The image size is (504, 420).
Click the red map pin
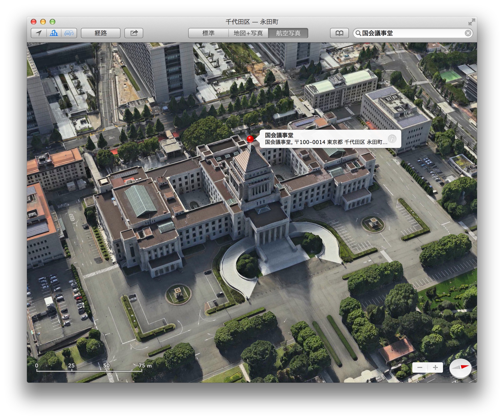[250, 139]
